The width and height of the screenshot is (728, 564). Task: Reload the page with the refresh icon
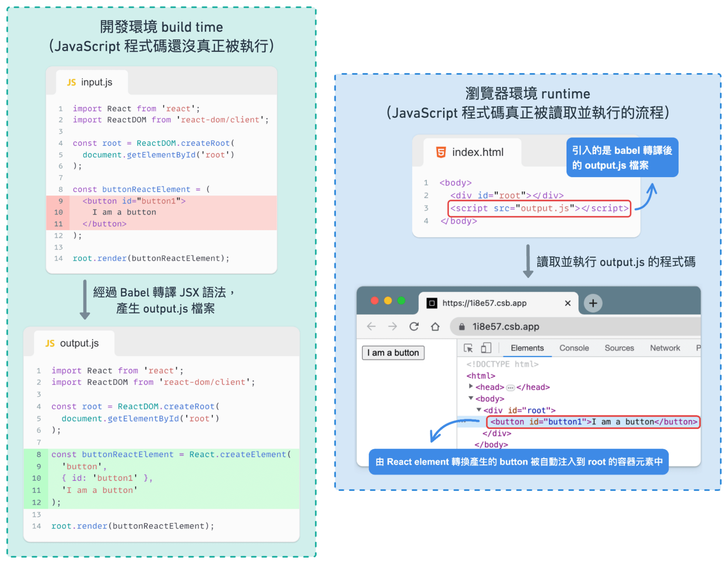tap(414, 326)
